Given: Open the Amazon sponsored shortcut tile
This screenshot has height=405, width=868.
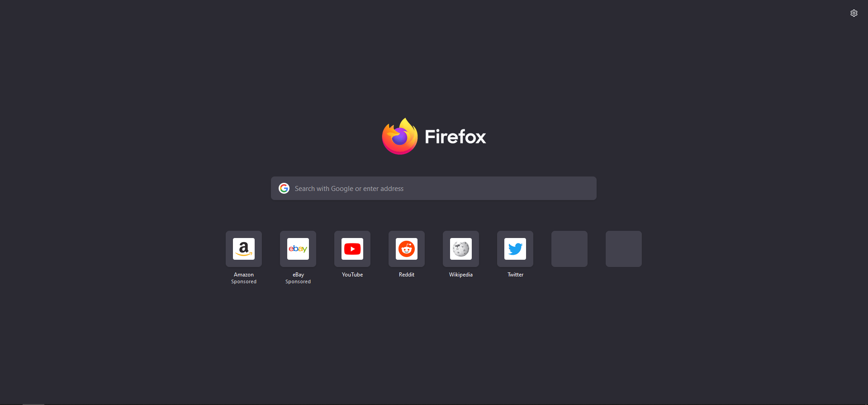Looking at the screenshot, I should [x=244, y=249].
